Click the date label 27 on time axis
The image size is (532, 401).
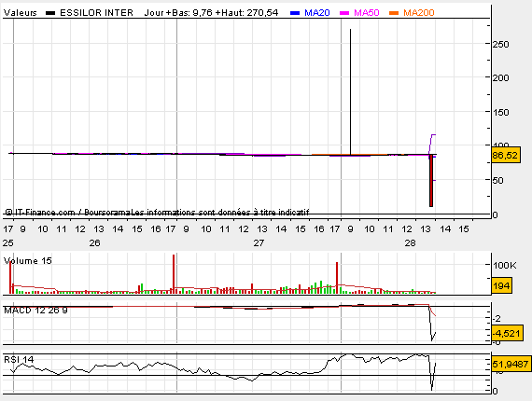coord(259,243)
